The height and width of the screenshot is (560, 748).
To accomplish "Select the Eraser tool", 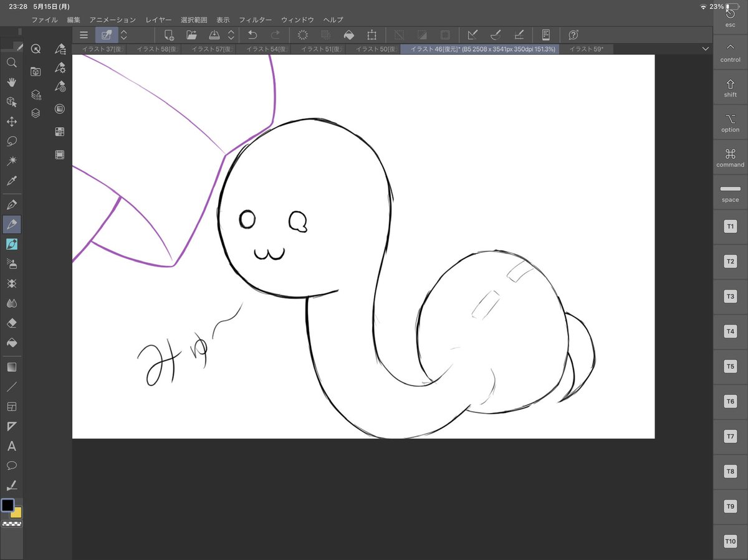I will (11, 323).
